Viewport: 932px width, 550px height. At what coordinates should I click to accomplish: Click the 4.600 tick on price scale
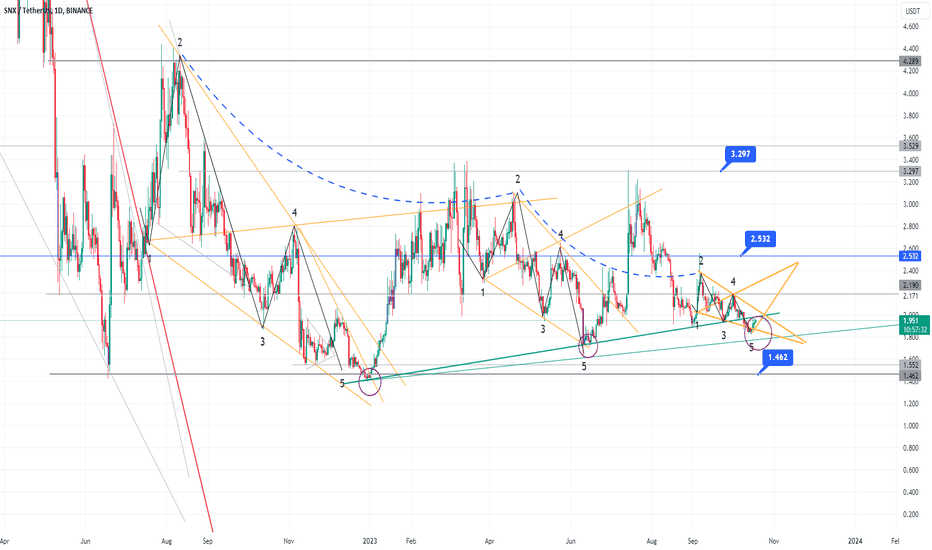click(910, 27)
